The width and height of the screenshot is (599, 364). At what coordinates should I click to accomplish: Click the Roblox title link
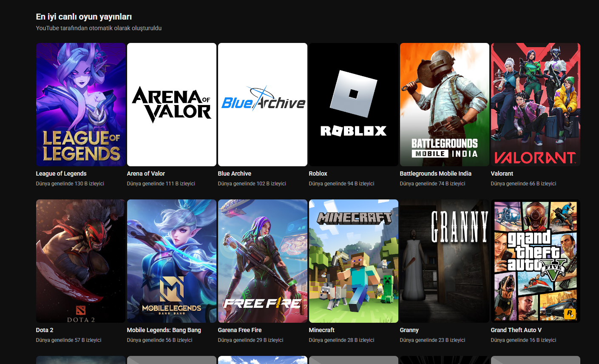[318, 173]
